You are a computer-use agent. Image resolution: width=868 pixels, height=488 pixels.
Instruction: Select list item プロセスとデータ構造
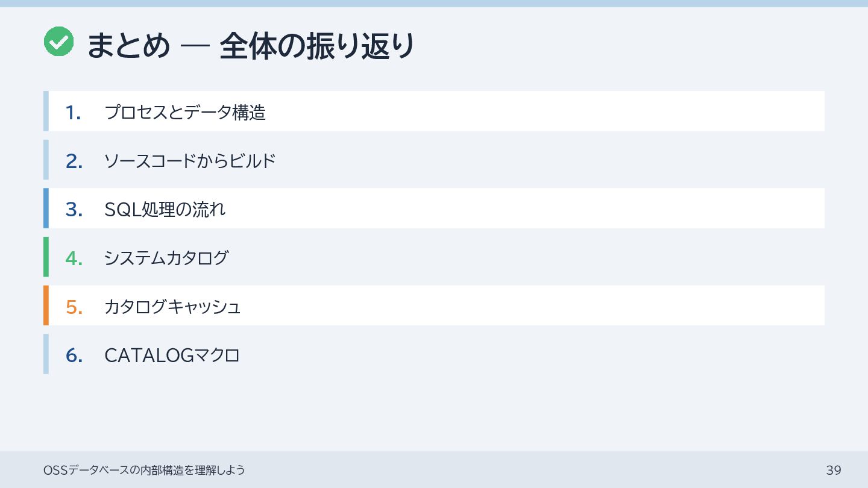point(185,112)
